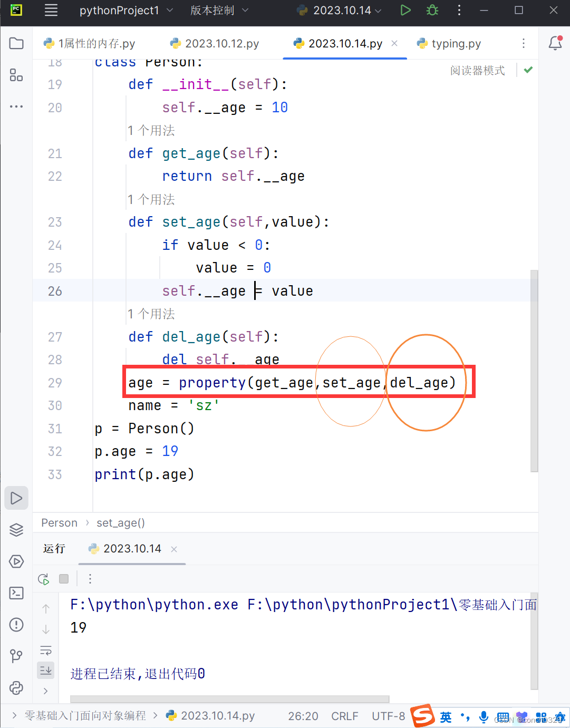Open the Terminal tool window

tap(16, 593)
